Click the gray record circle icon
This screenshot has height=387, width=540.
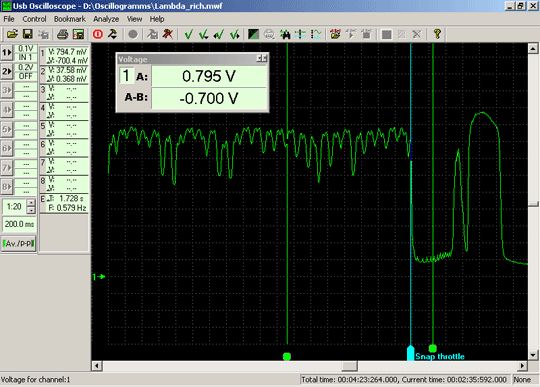pos(133,34)
